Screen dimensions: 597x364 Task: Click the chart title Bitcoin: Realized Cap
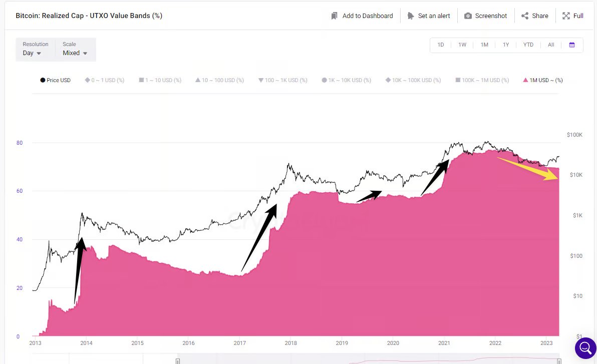pyautogui.click(x=89, y=16)
